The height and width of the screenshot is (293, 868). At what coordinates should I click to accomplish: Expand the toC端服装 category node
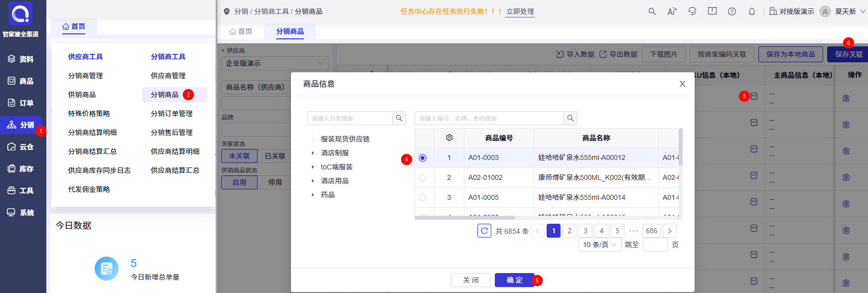point(313,167)
